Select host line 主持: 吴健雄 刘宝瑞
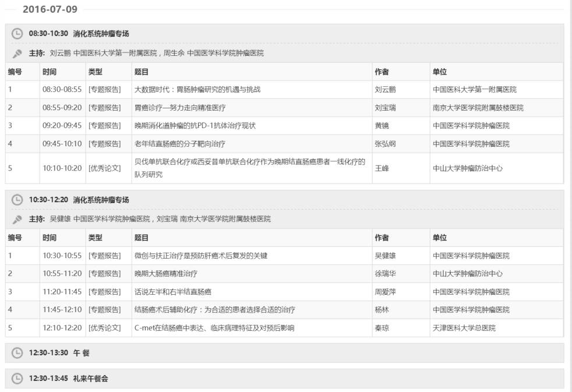The height and width of the screenshot is (392, 572). click(x=150, y=219)
